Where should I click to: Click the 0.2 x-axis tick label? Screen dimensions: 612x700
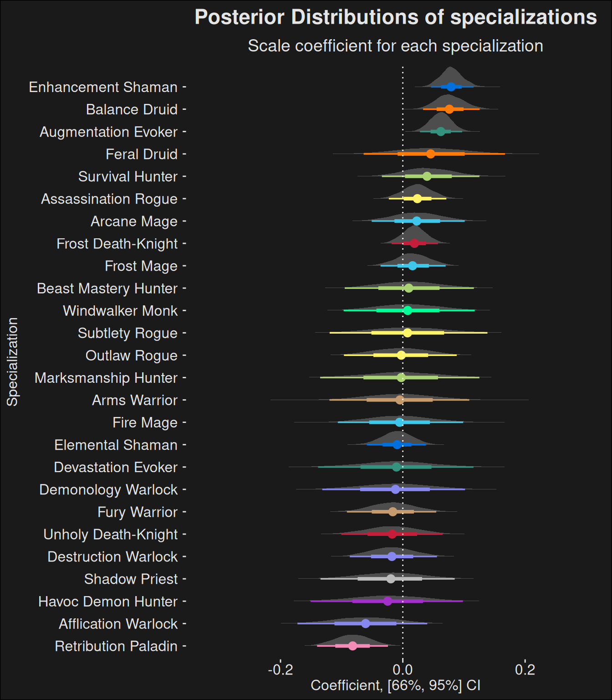525,669
